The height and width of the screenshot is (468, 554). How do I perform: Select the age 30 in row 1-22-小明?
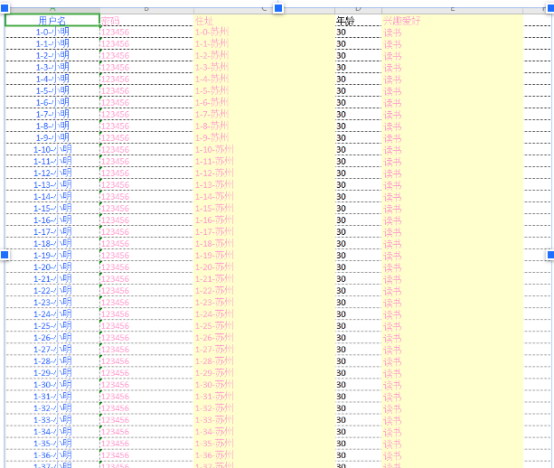pos(358,290)
